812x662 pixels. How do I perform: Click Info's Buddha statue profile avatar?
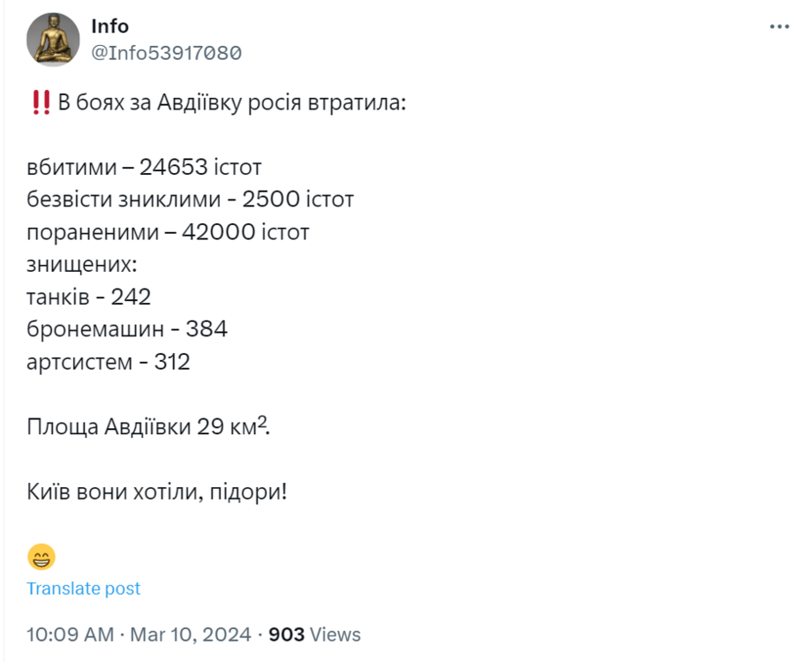[x=54, y=38]
